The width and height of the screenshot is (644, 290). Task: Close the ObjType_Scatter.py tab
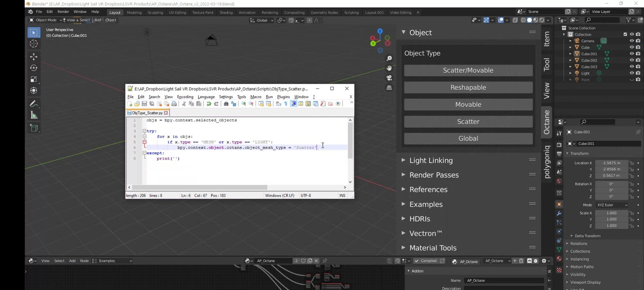tap(166, 113)
